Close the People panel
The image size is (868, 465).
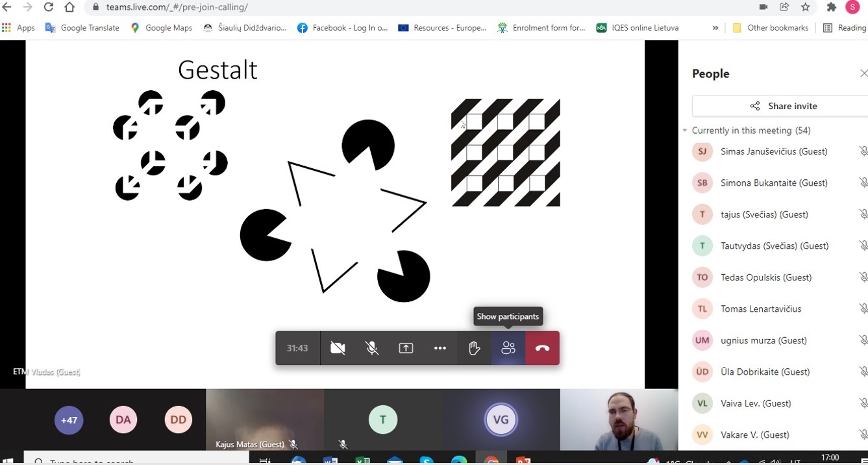coord(863,73)
